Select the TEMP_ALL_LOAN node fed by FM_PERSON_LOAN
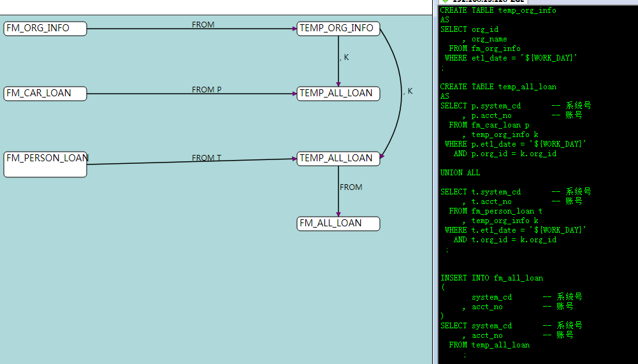Image resolution: width=638 pixels, height=364 pixels. pos(338,158)
